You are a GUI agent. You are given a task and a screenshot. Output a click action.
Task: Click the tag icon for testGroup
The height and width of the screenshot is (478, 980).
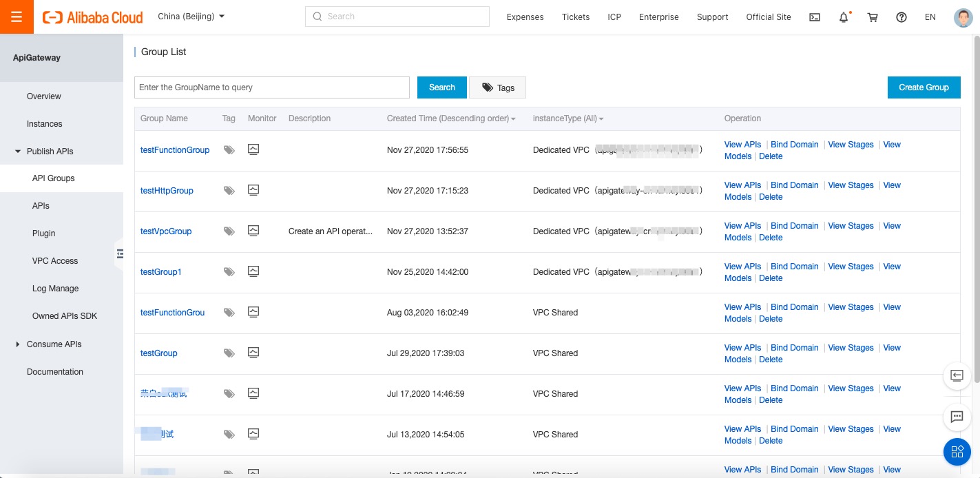point(229,353)
